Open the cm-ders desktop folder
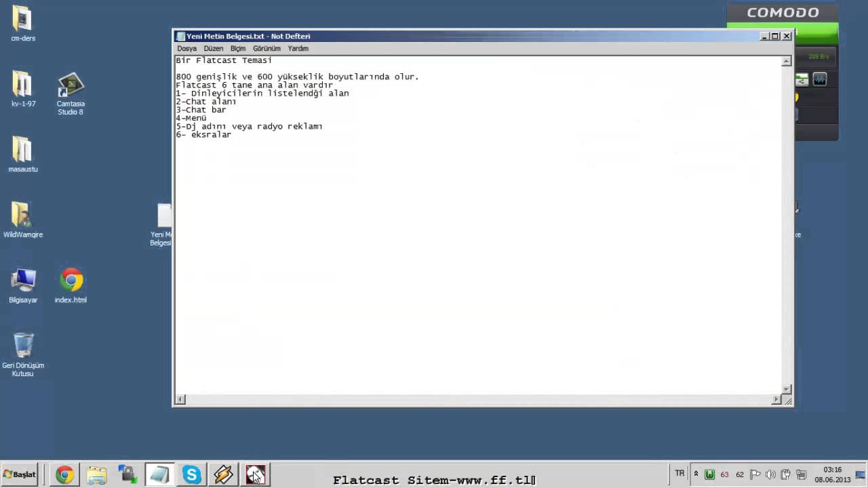This screenshot has width=868, height=488. tap(22, 24)
